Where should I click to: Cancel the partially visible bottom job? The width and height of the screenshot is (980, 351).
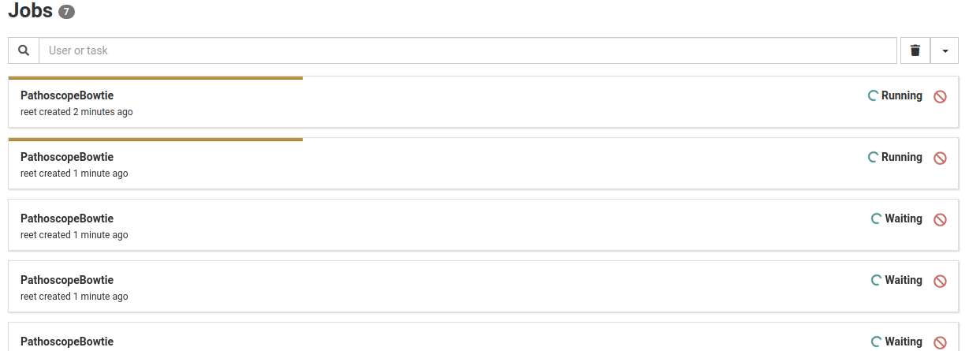pyautogui.click(x=940, y=342)
